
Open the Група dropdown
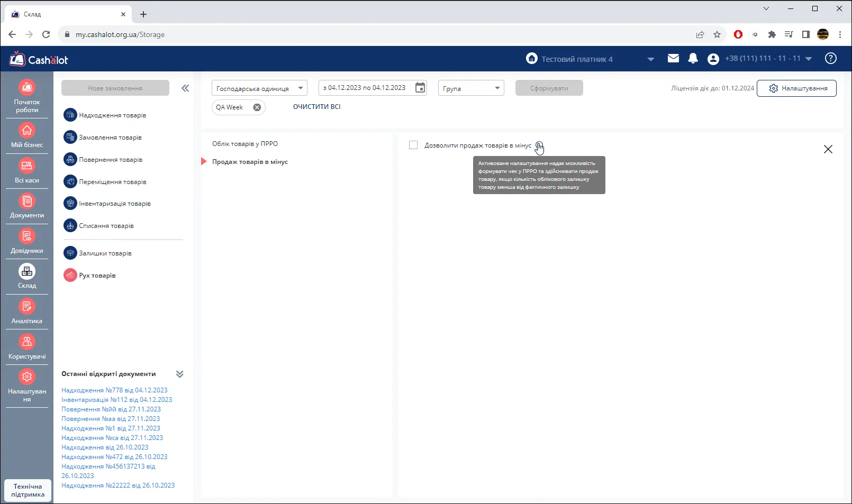[x=471, y=88]
